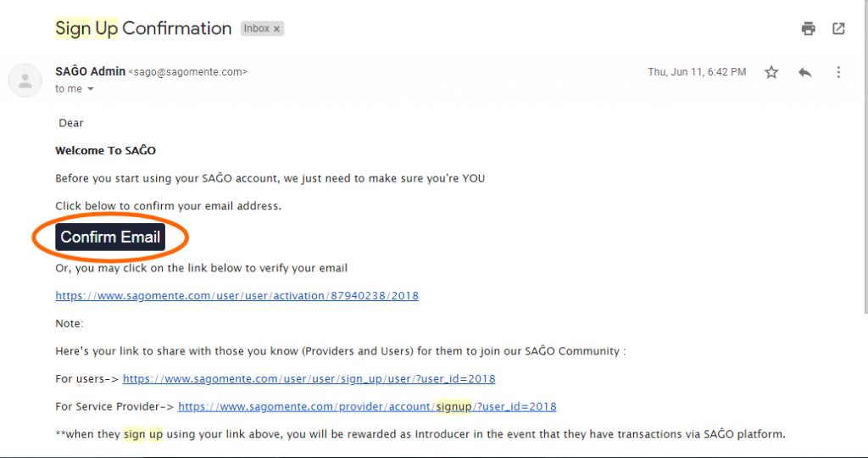Image resolution: width=868 pixels, height=458 pixels.
Task: Click the Inbox label tag
Action: click(256, 29)
